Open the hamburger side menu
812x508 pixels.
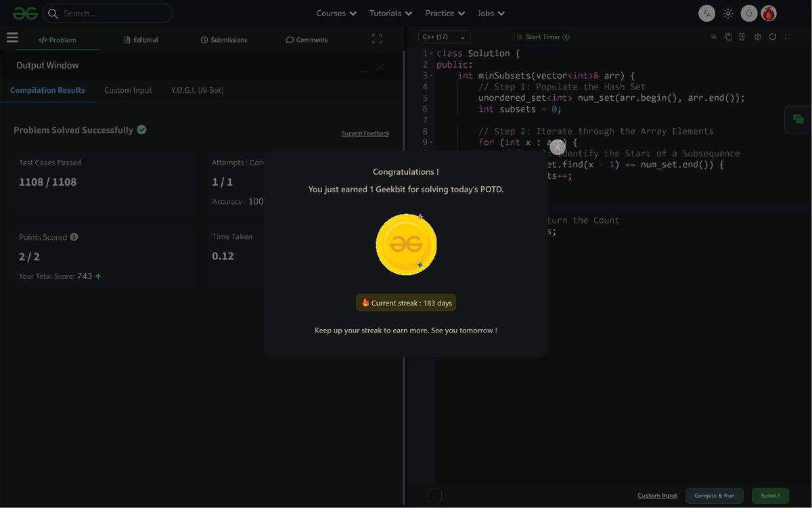(x=12, y=38)
